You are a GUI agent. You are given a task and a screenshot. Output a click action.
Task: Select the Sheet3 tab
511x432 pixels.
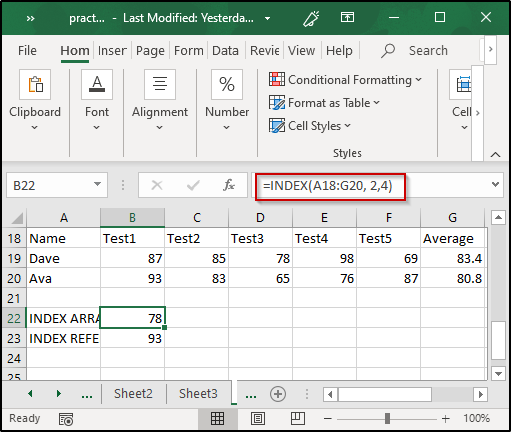click(198, 394)
